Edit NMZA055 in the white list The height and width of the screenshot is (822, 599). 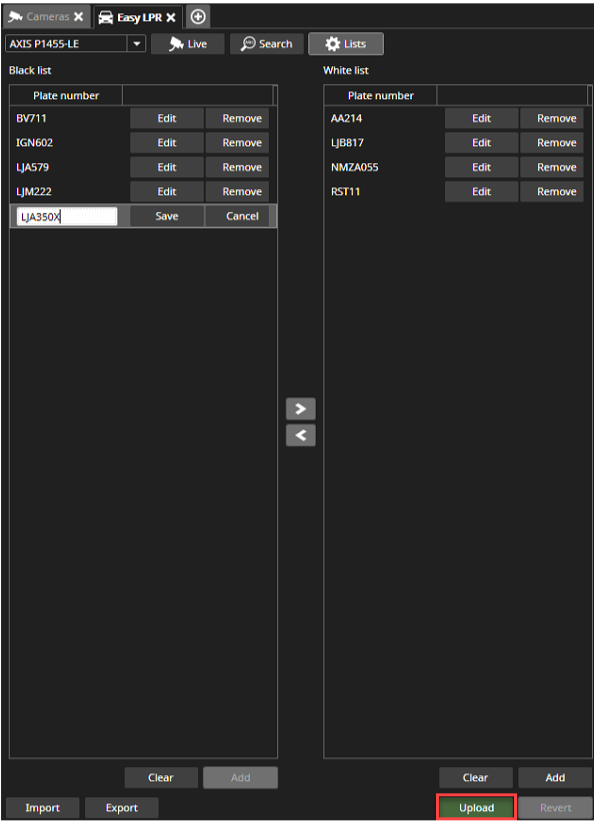point(482,167)
